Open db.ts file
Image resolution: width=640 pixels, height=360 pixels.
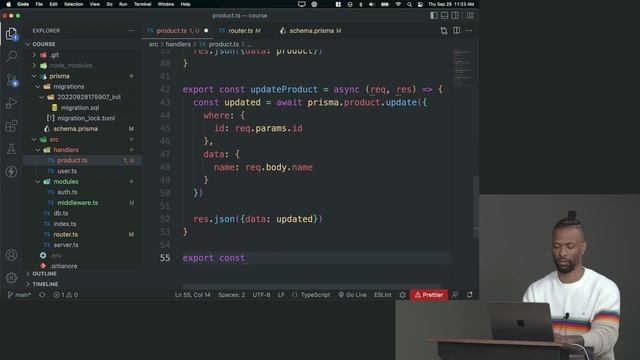coord(60,213)
